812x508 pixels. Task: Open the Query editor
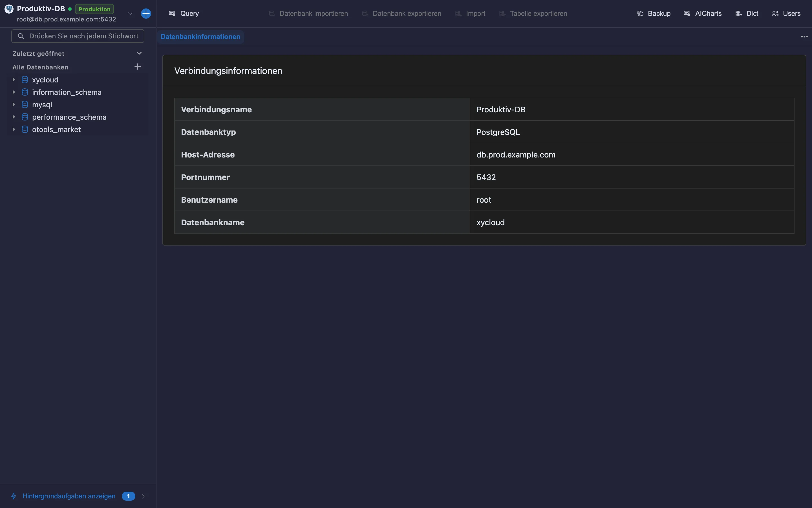184,14
